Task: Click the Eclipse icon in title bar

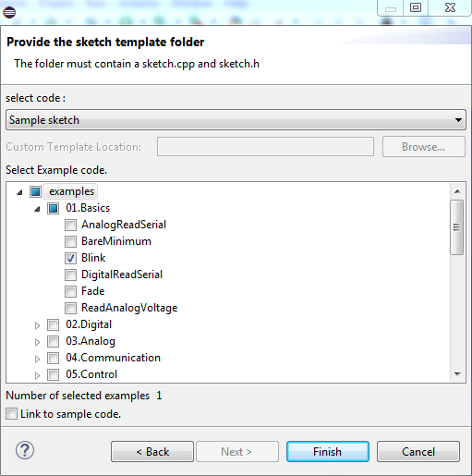Action: tap(9, 12)
